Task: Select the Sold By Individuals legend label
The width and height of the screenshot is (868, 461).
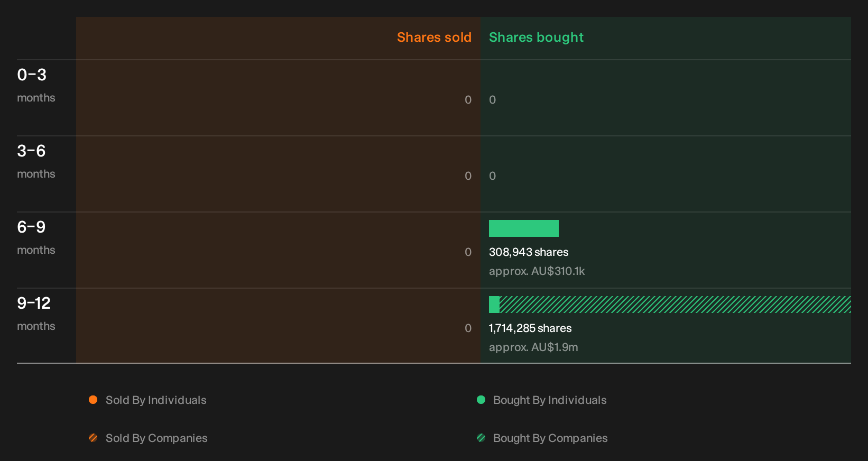Action: 156,400
